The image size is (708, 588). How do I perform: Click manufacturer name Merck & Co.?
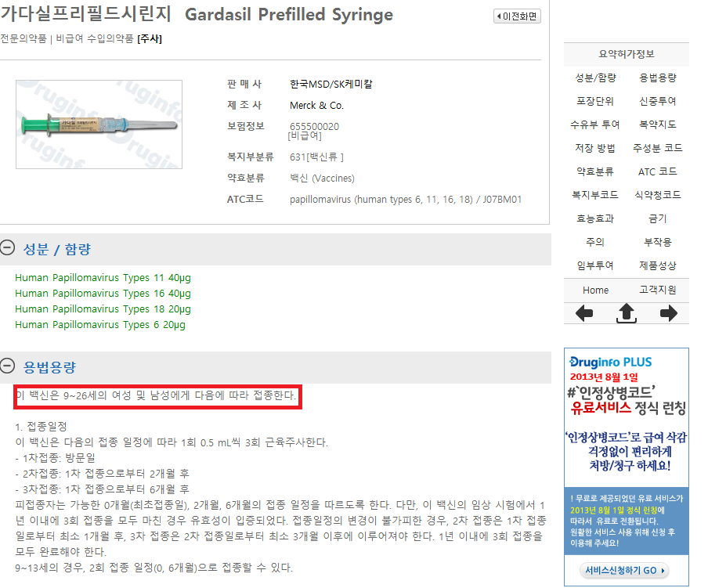pos(316,105)
